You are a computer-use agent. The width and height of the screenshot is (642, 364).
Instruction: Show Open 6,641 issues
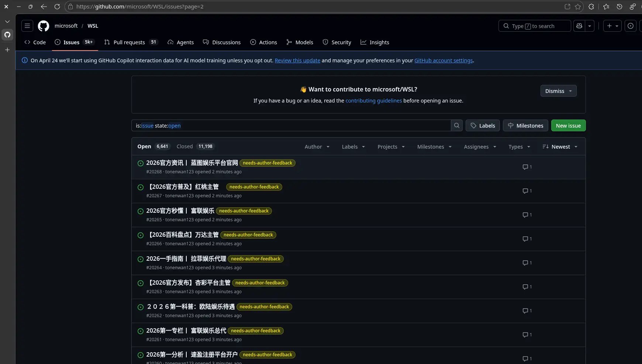coord(153,146)
